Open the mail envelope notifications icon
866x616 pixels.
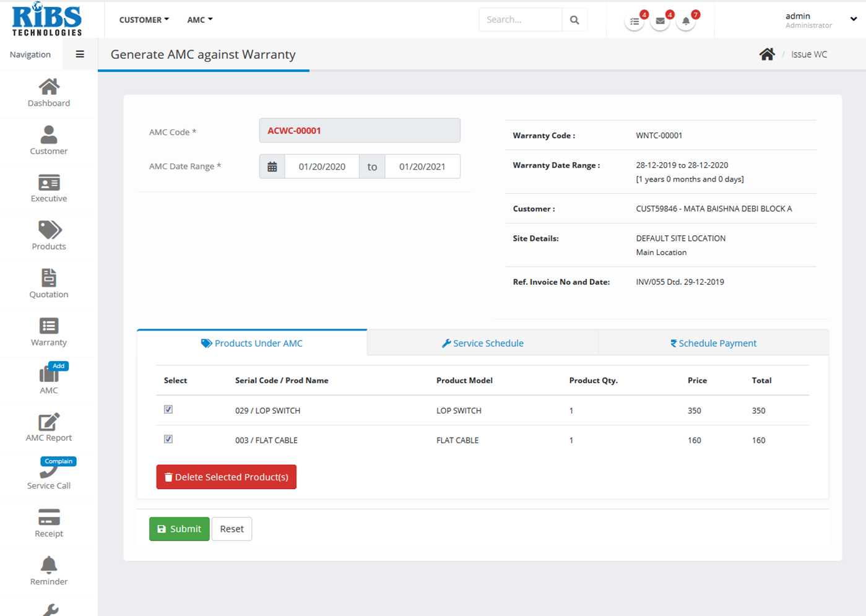point(660,21)
